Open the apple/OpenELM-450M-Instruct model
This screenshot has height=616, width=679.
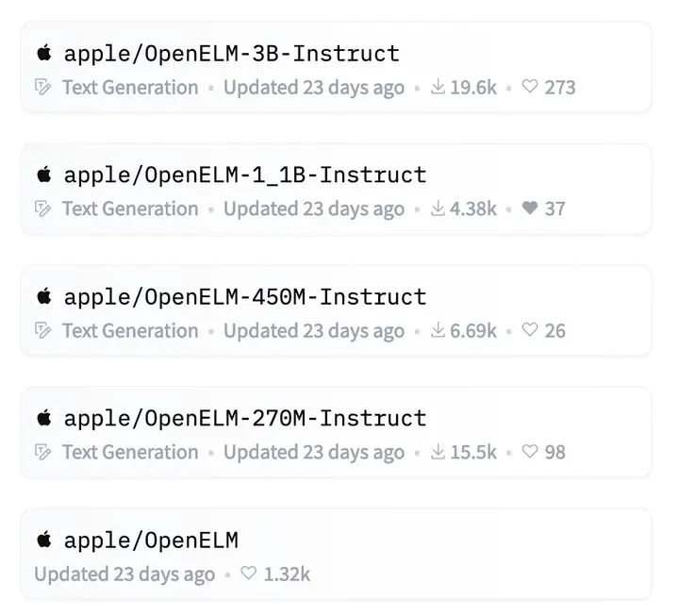coord(244,296)
